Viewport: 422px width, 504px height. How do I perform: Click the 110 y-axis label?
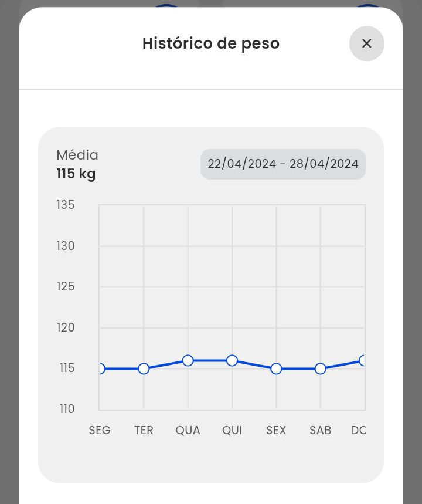pos(67,409)
